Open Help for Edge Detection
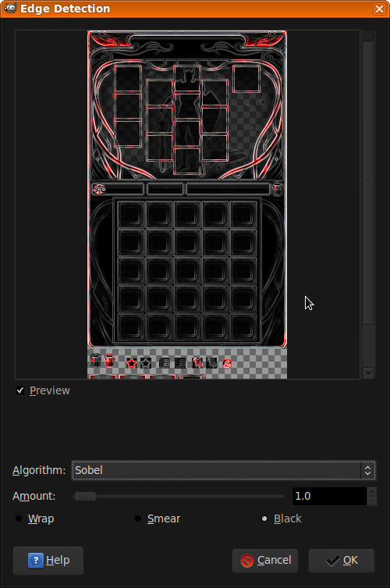This screenshot has width=390, height=588. (x=48, y=561)
